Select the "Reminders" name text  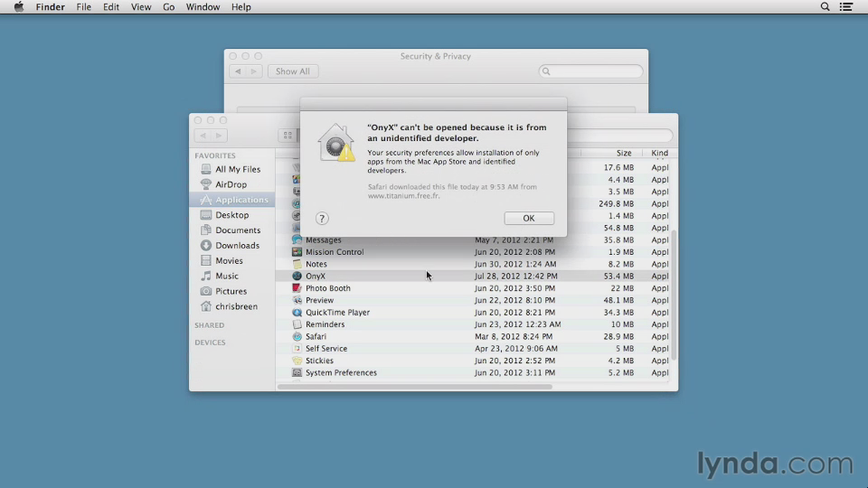[x=325, y=324]
